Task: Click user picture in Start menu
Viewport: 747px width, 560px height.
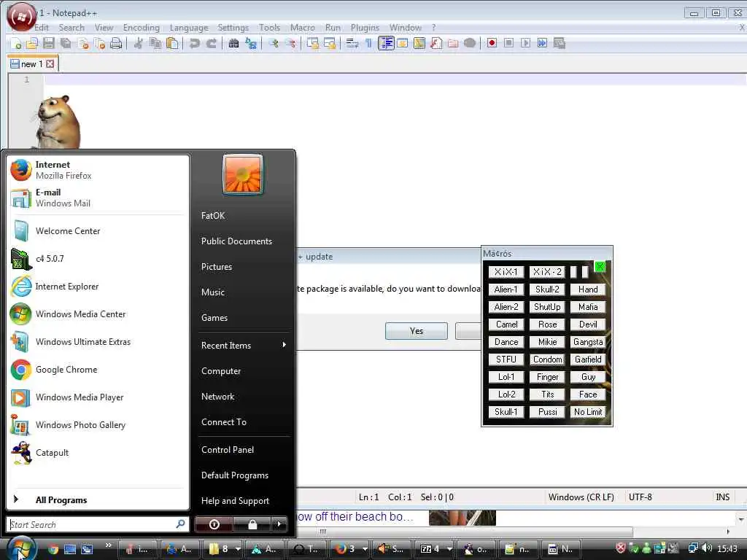Action: (x=242, y=174)
